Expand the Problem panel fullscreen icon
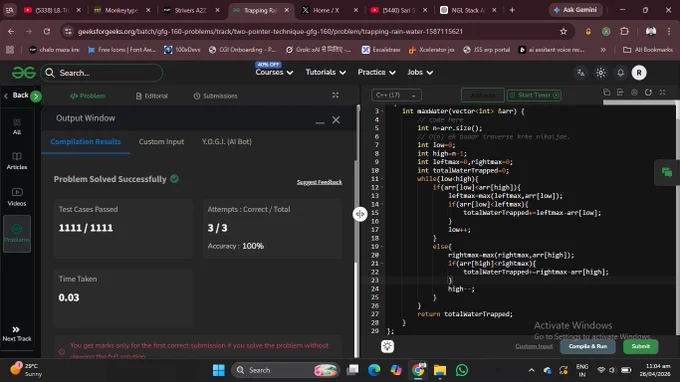680x382 pixels. point(335,95)
